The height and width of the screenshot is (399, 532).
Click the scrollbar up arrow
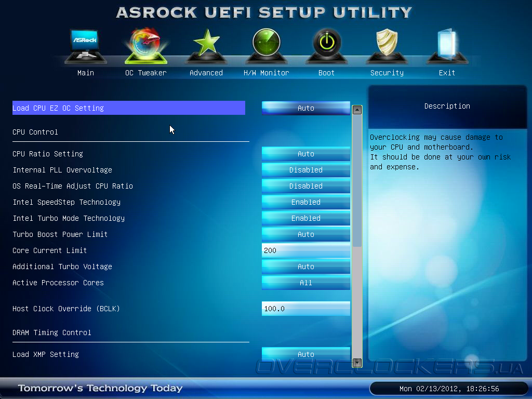point(357,110)
